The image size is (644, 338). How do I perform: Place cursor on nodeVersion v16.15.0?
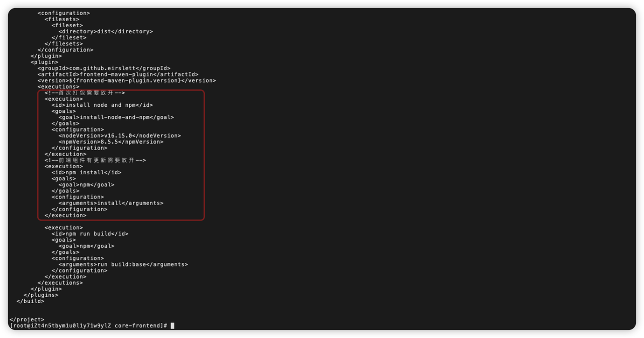pos(120,136)
